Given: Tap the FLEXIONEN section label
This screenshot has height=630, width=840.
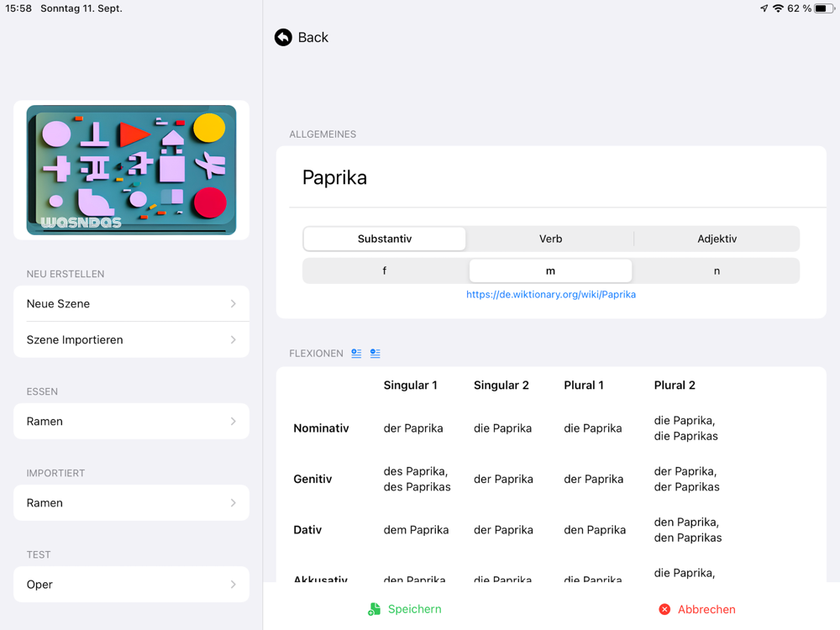Looking at the screenshot, I should (316, 354).
